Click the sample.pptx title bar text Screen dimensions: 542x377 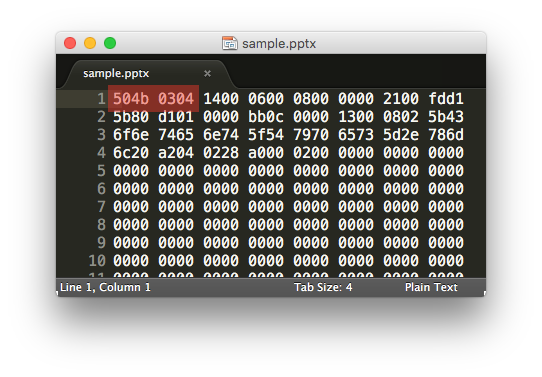click(x=279, y=44)
